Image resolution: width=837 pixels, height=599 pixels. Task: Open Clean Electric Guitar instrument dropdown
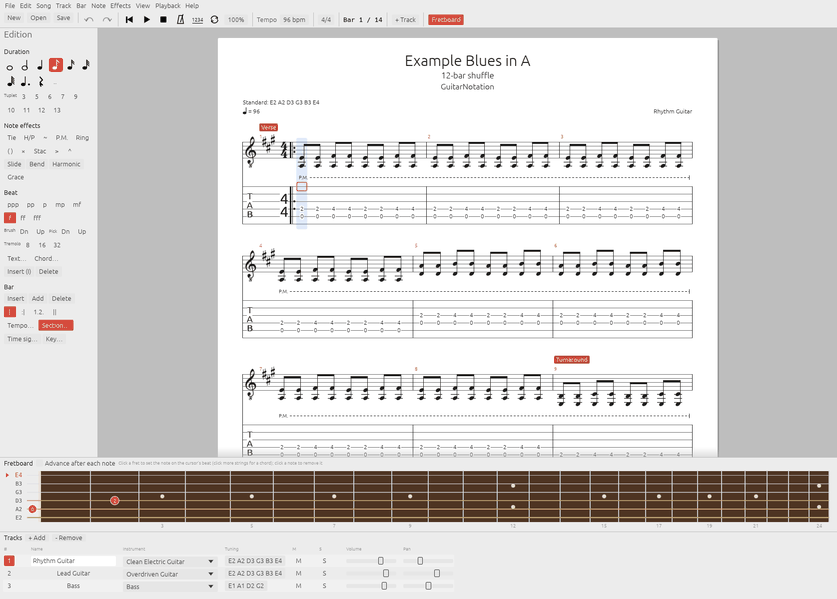[x=169, y=562]
